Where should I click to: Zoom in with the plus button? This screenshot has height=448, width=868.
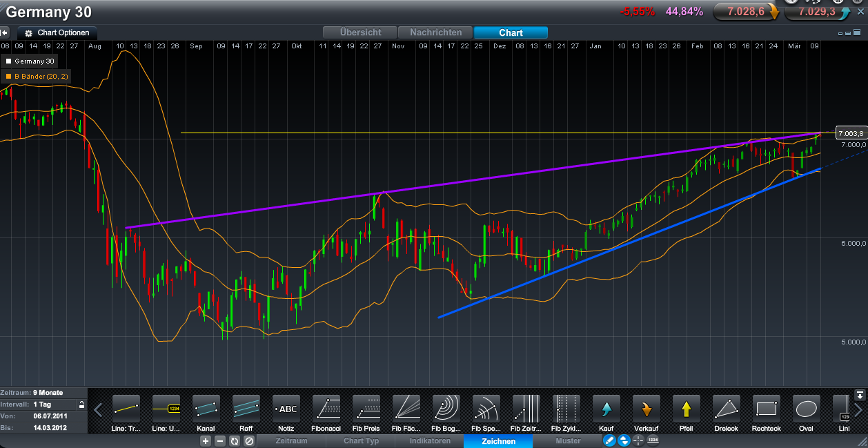pyautogui.click(x=205, y=440)
